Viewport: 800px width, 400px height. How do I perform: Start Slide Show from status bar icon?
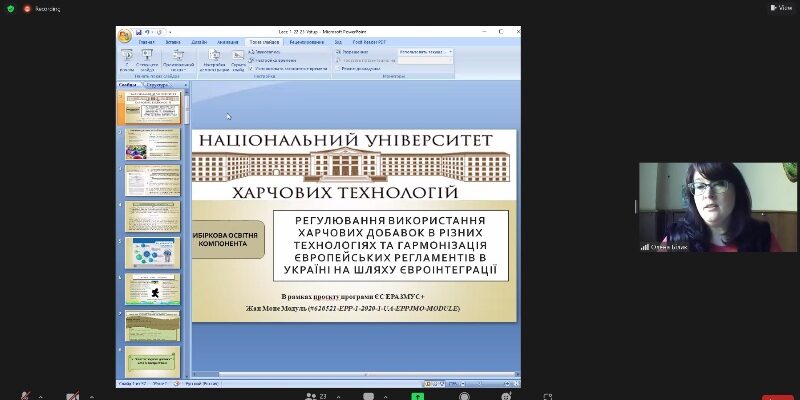point(441,384)
